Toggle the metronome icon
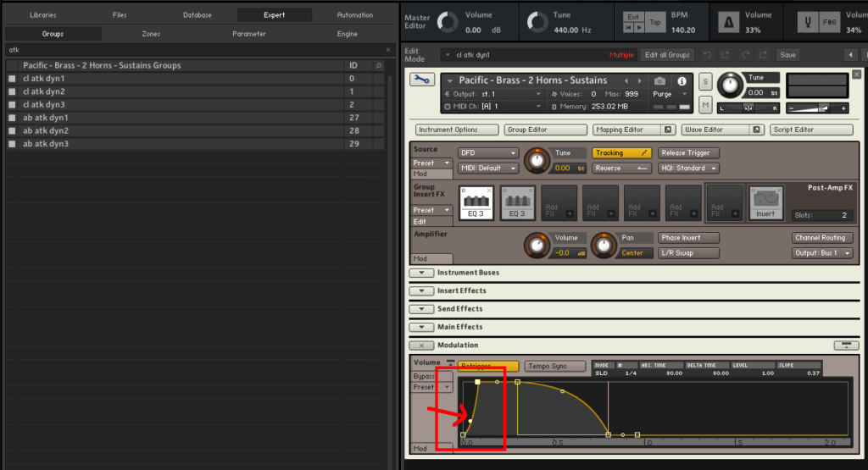868x470 pixels. (x=729, y=22)
